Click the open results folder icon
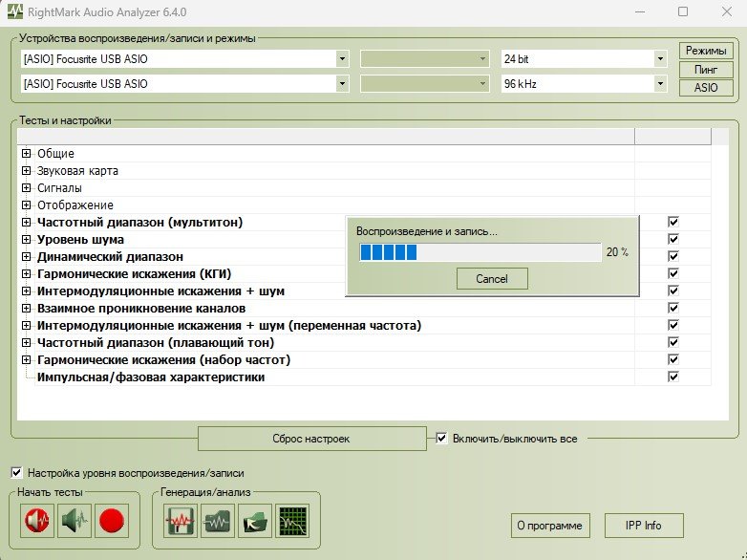 255,521
